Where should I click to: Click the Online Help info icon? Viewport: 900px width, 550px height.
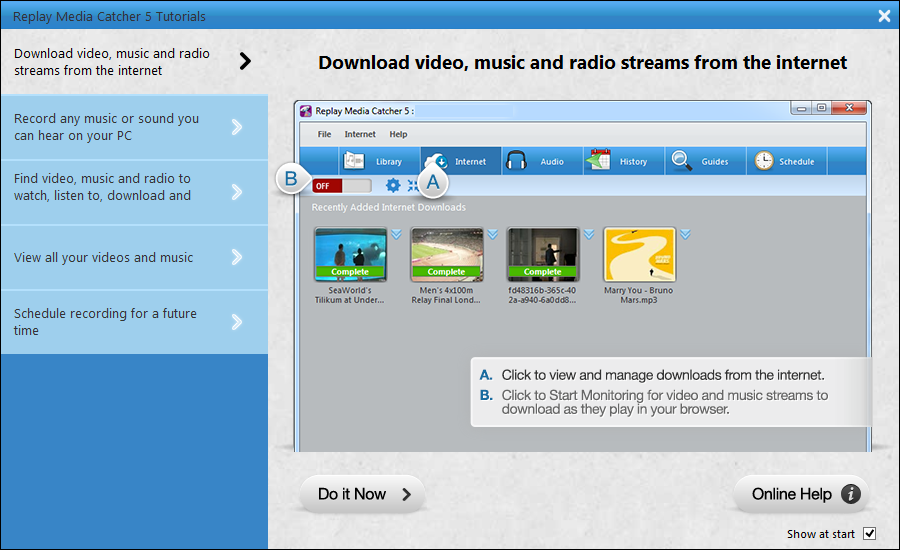click(x=851, y=494)
